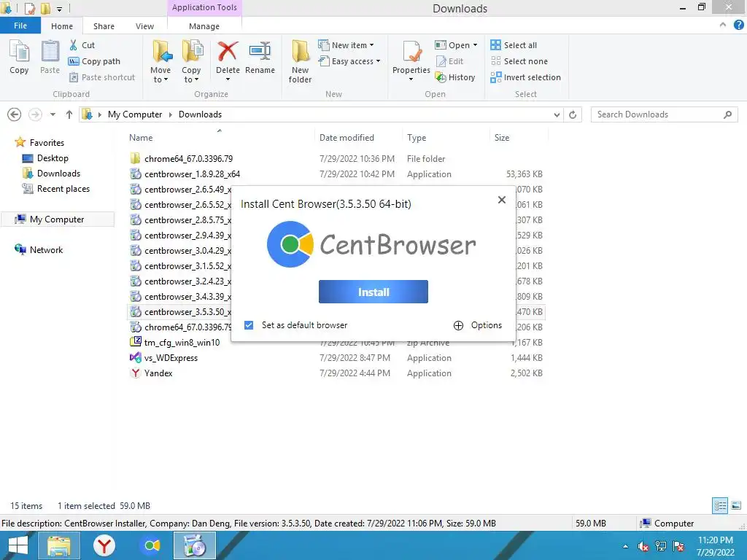Choose Select none in ribbon
Viewport: 747px width, 560px height.
point(519,61)
